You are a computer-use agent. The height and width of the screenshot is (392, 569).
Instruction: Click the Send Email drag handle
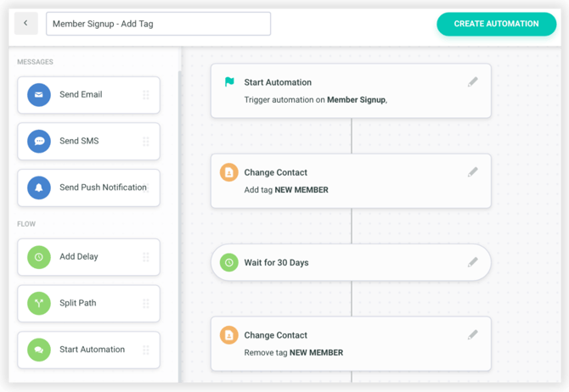click(x=146, y=95)
